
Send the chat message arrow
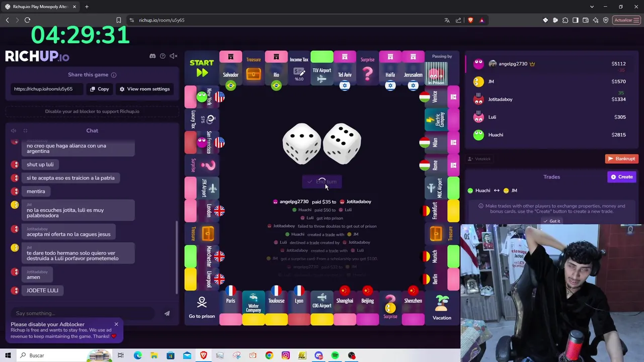(167, 313)
